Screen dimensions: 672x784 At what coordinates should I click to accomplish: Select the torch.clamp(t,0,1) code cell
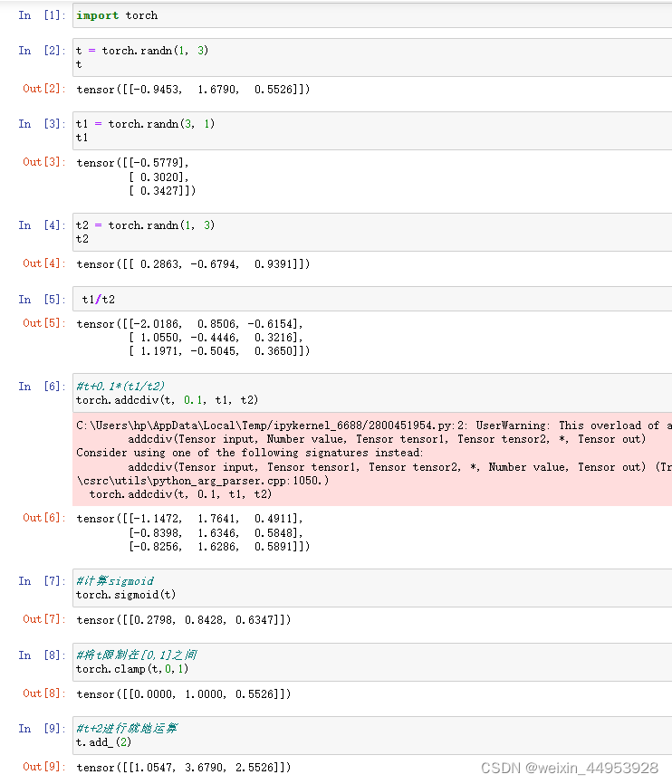(x=372, y=662)
